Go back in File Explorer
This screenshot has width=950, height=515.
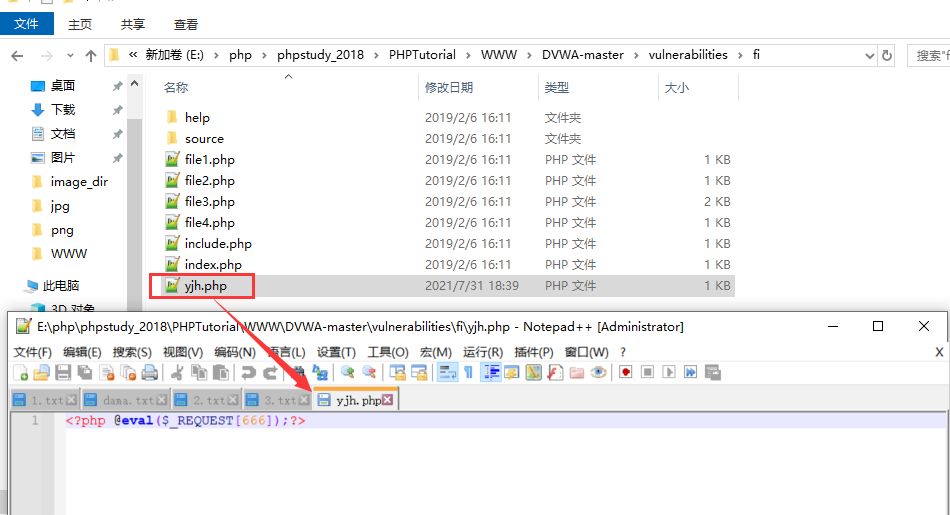[x=17, y=56]
